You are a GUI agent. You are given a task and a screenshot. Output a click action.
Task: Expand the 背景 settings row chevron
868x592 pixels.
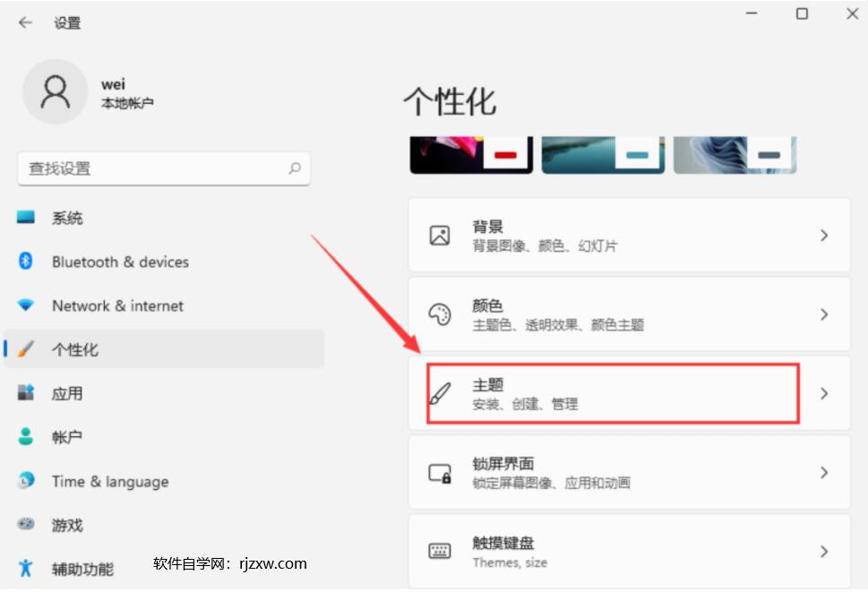click(823, 235)
